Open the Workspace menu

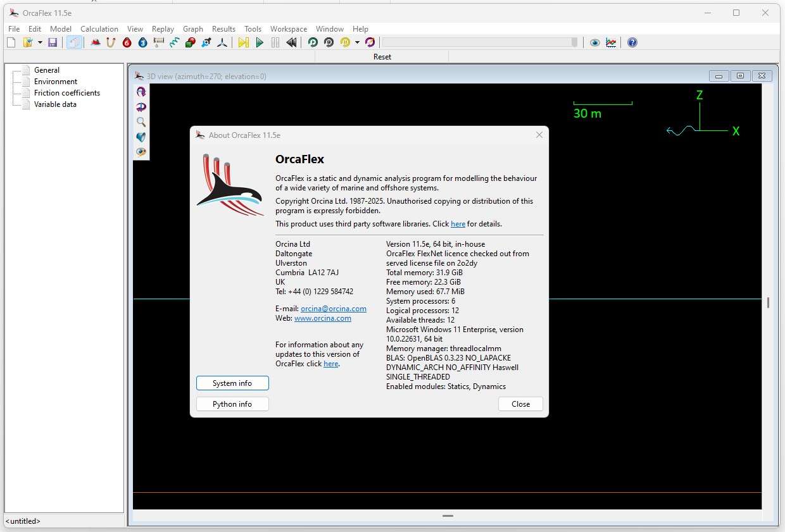pyautogui.click(x=288, y=29)
